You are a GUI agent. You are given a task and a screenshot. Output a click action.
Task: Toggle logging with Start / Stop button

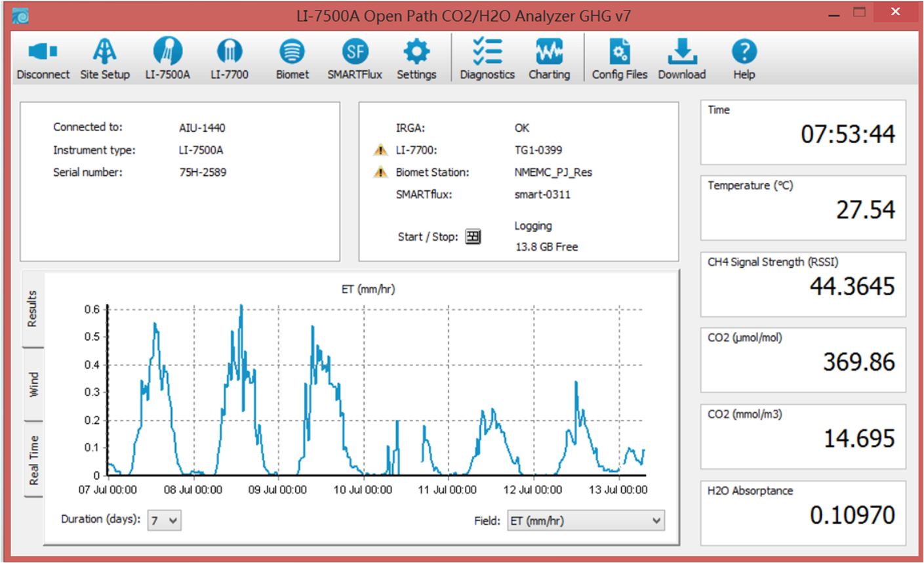click(x=473, y=237)
